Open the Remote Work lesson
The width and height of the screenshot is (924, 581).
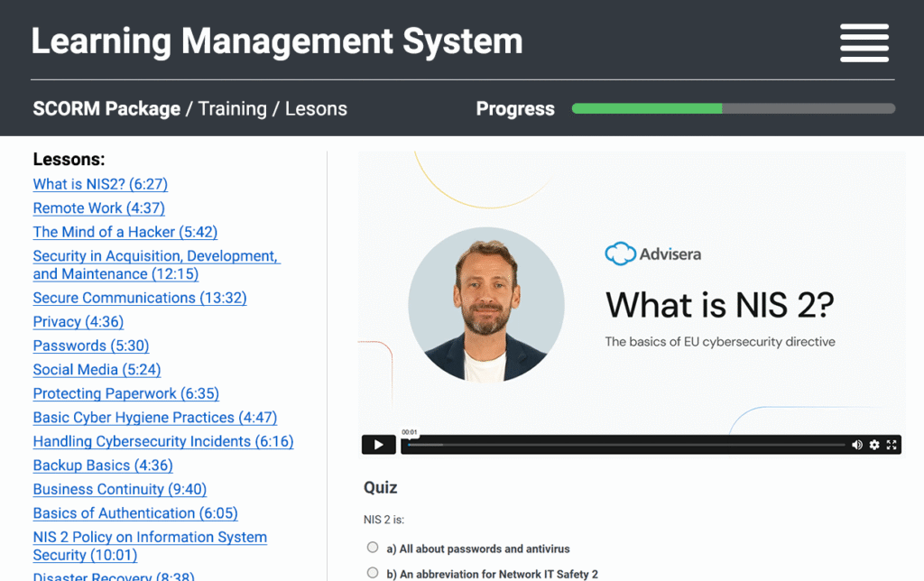[97, 208]
